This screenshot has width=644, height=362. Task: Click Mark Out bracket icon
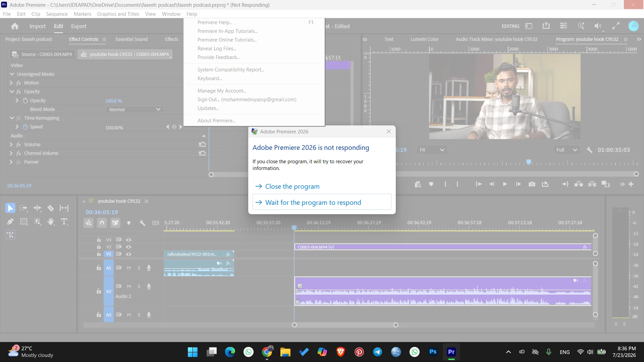coord(458,184)
